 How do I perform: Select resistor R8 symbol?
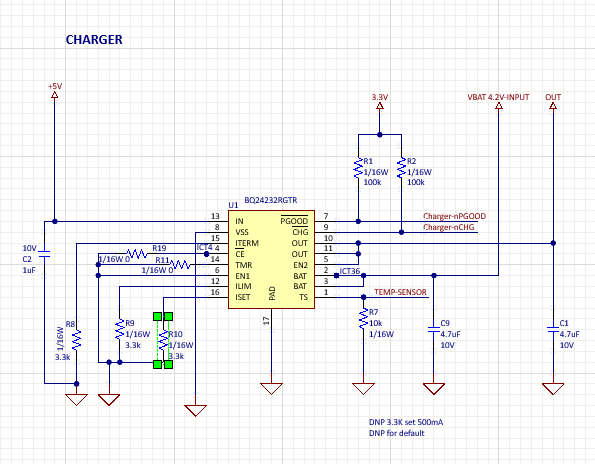tap(77, 340)
